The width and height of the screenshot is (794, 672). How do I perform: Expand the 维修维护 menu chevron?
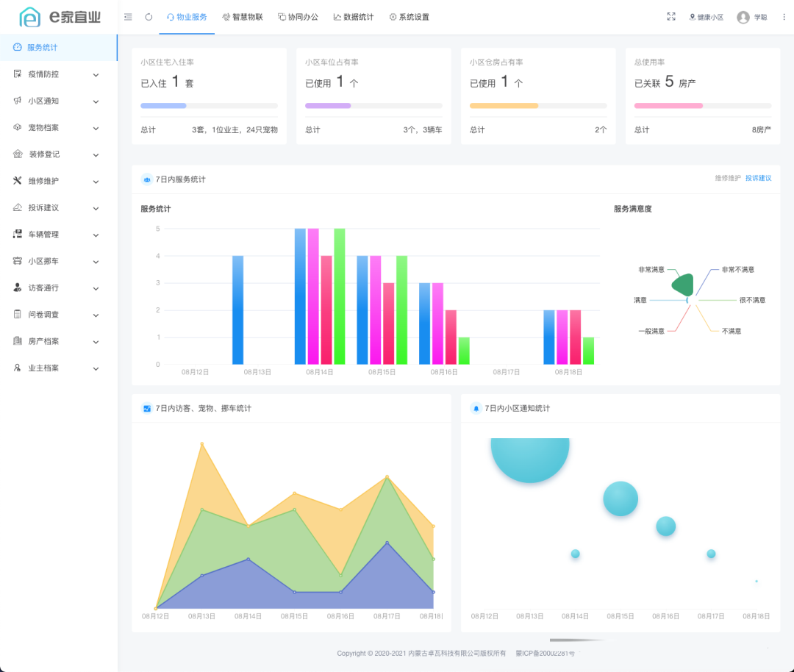coord(96,182)
